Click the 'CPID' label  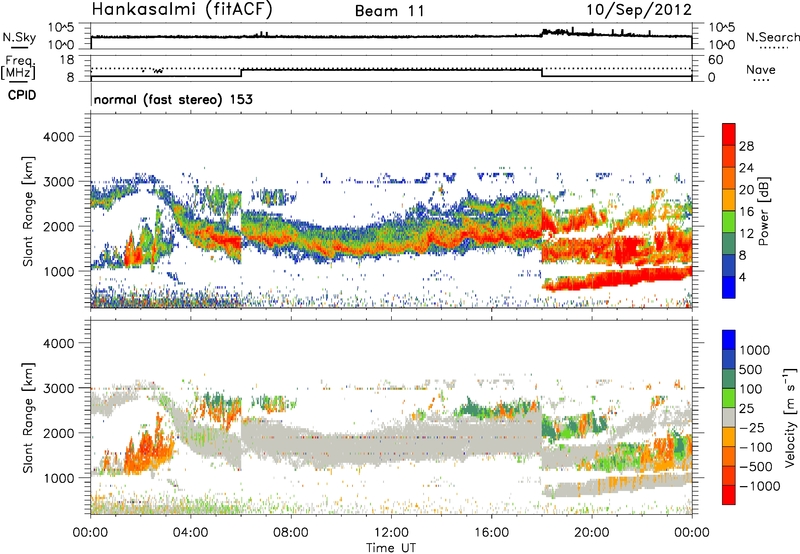22,95
